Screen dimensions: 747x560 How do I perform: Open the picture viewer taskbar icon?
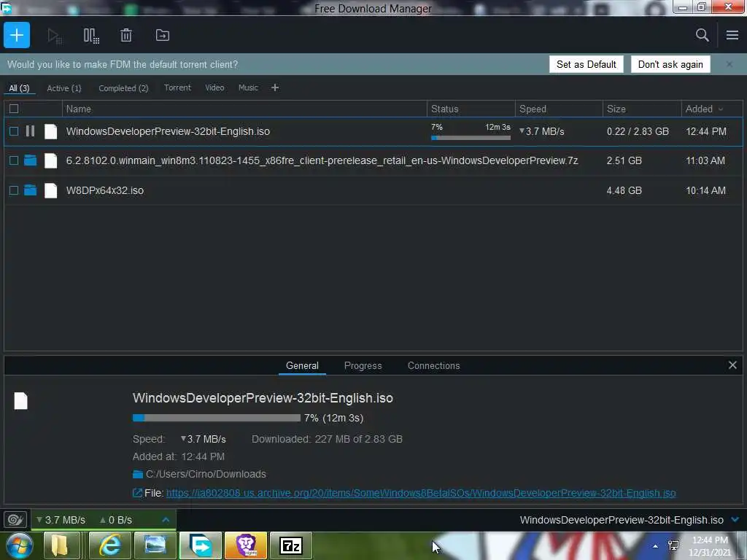tap(155, 545)
